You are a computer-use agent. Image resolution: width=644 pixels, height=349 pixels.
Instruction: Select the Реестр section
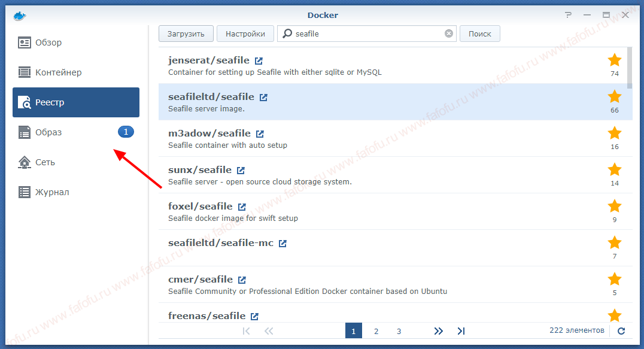coord(76,102)
